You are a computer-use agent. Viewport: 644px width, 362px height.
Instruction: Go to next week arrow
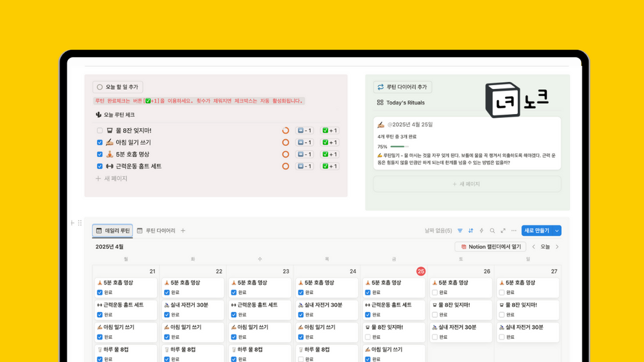pos(557,247)
